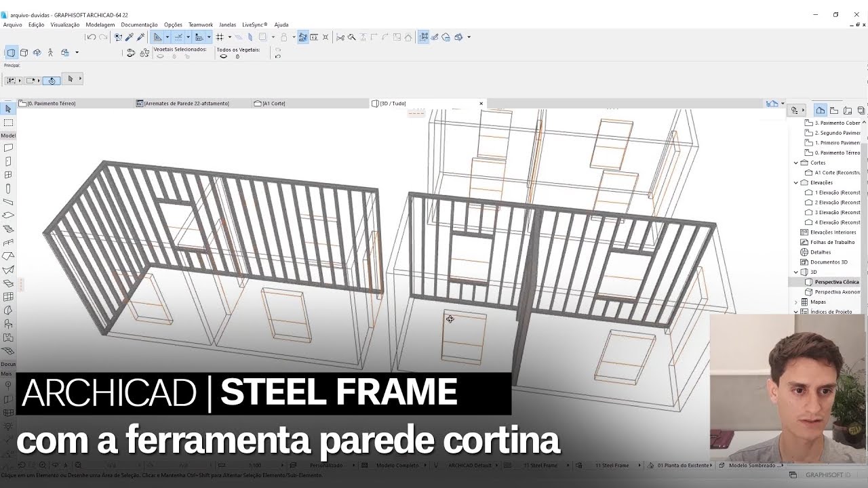Select the Beam tool in the toolbox
The image size is (868, 488).
(8, 202)
